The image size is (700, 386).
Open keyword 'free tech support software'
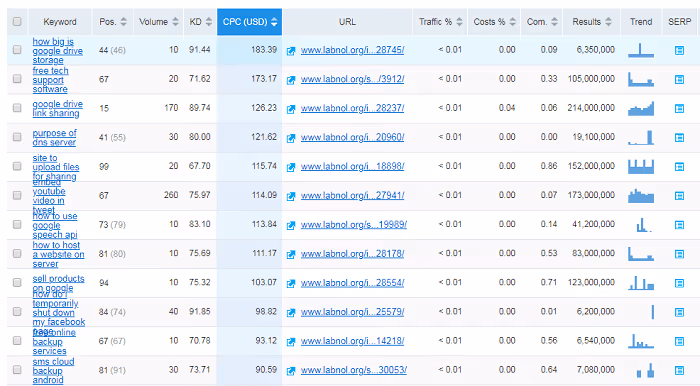click(x=50, y=80)
